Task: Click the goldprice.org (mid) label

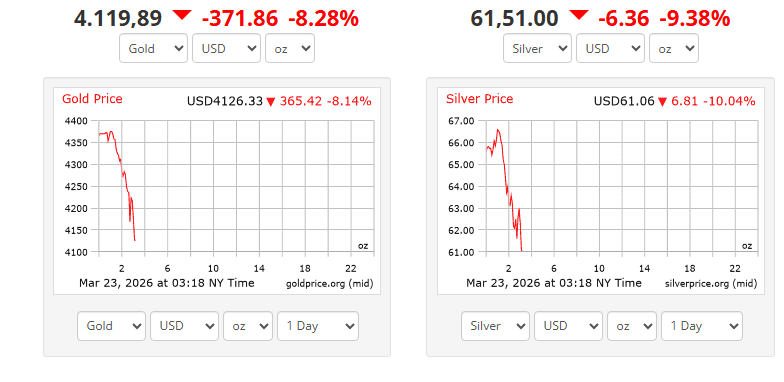Action: coord(330,284)
